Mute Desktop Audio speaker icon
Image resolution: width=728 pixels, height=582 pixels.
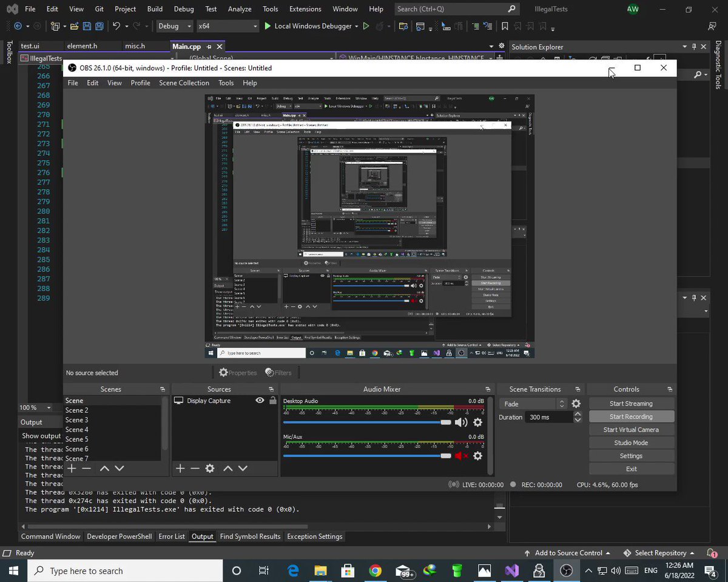point(461,422)
